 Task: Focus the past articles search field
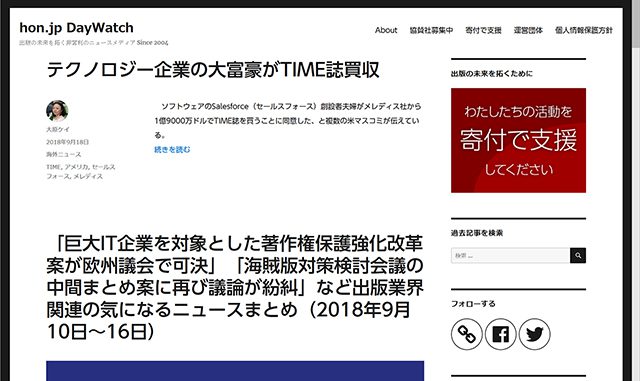pyautogui.click(x=510, y=256)
